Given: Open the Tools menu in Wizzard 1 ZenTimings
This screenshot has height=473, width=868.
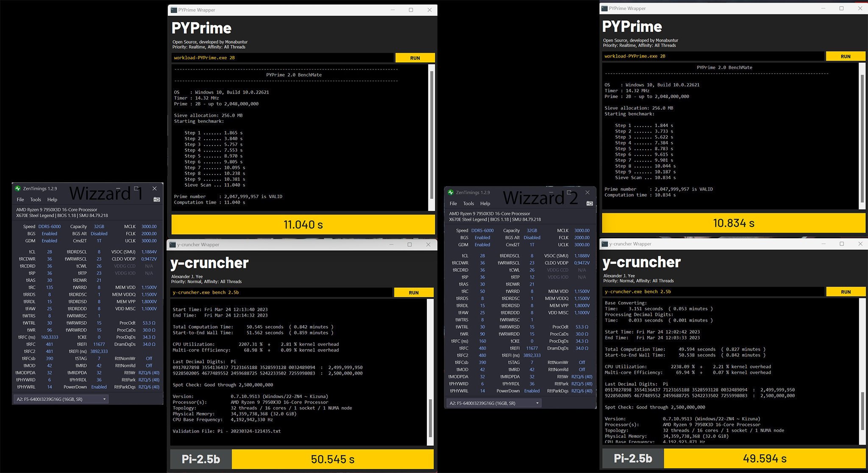Looking at the screenshot, I should point(36,199).
